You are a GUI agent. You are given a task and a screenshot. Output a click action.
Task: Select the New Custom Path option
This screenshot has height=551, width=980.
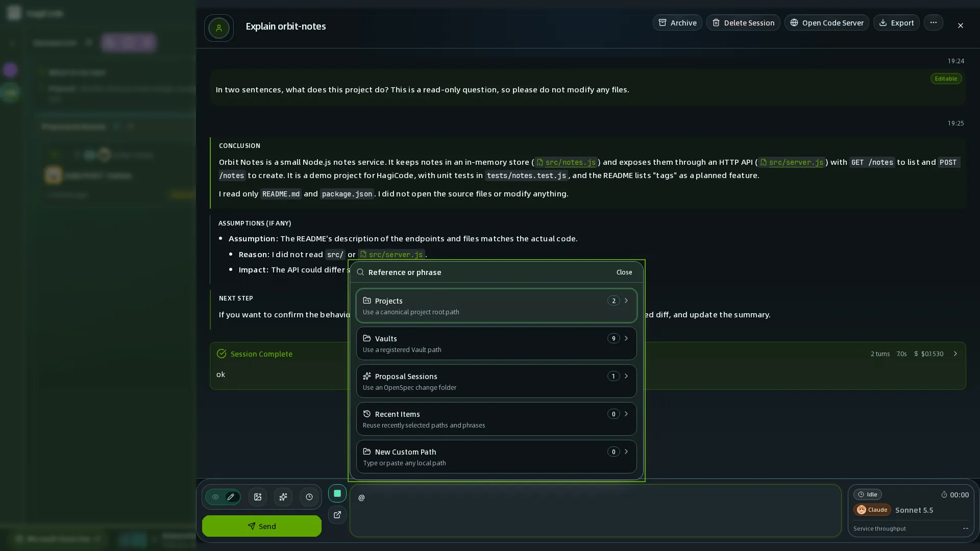[x=496, y=457]
